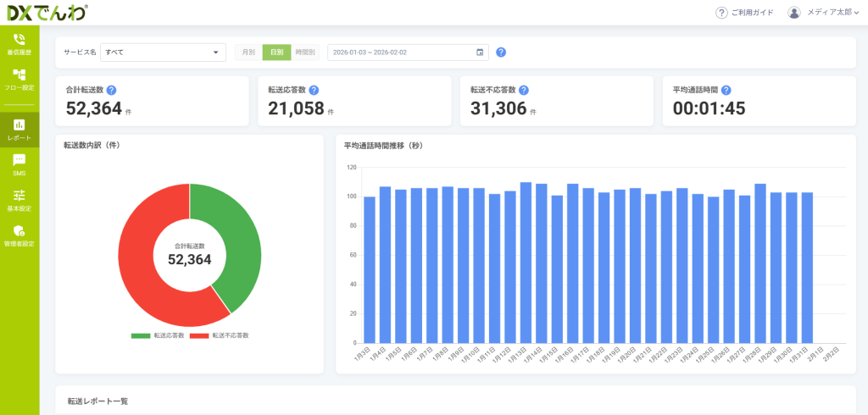Click the date range input field

point(398,53)
